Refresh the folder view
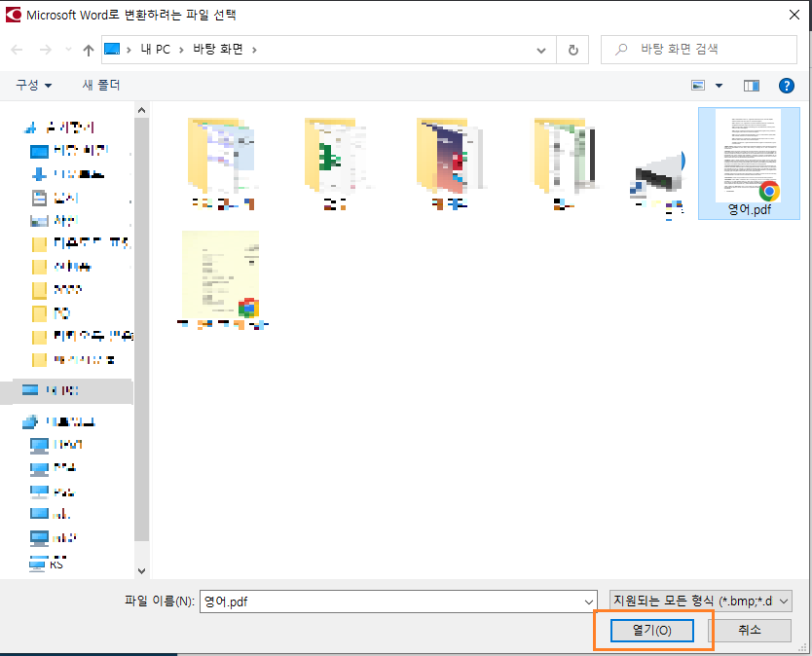The width and height of the screenshot is (812, 656). click(572, 51)
